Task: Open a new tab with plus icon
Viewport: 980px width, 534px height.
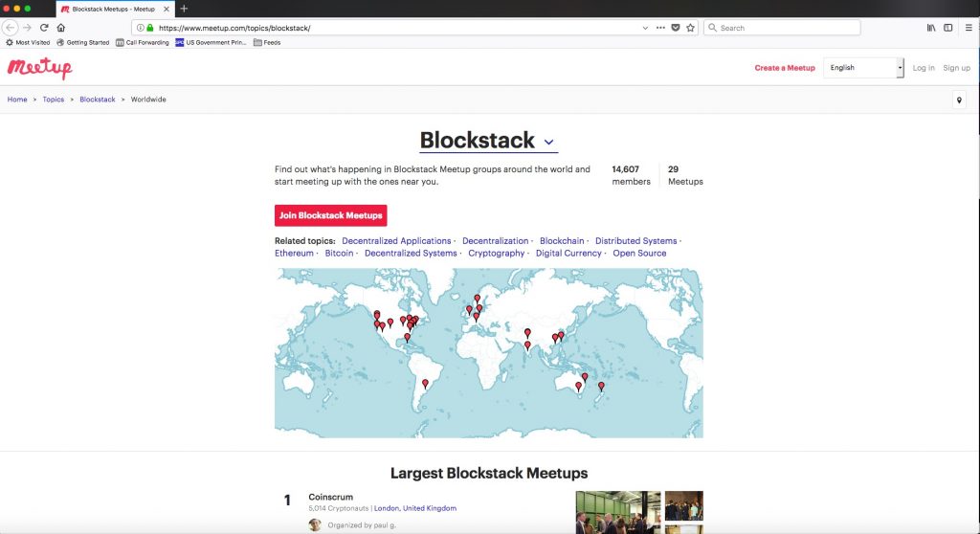Action: [184, 9]
